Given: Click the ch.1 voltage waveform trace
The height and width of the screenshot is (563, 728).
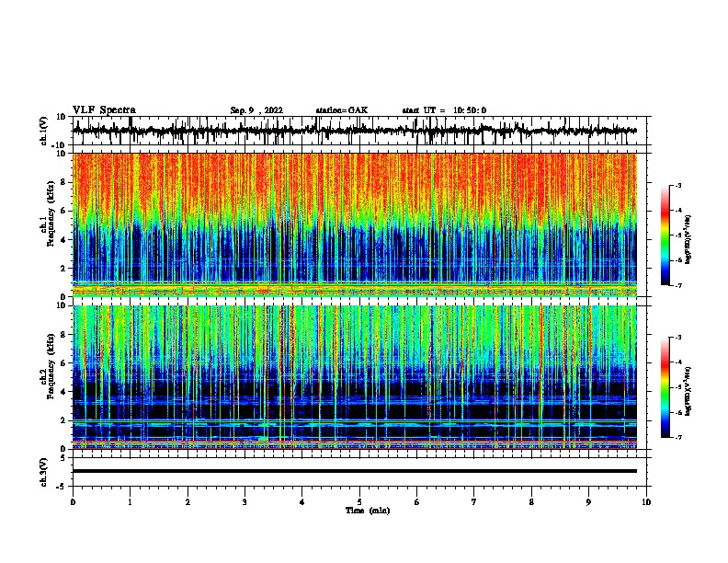Looking at the screenshot, I should (x=354, y=131).
